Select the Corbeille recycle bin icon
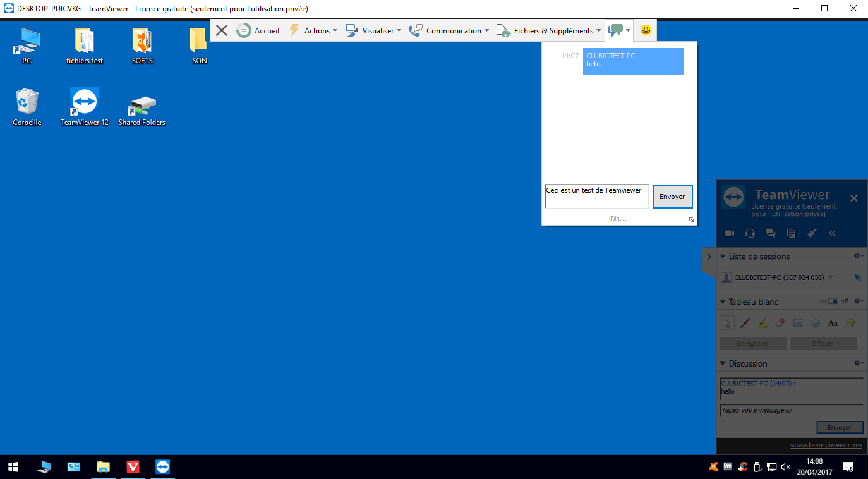The height and width of the screenshot is (479, 868). [x=27, y=107]
